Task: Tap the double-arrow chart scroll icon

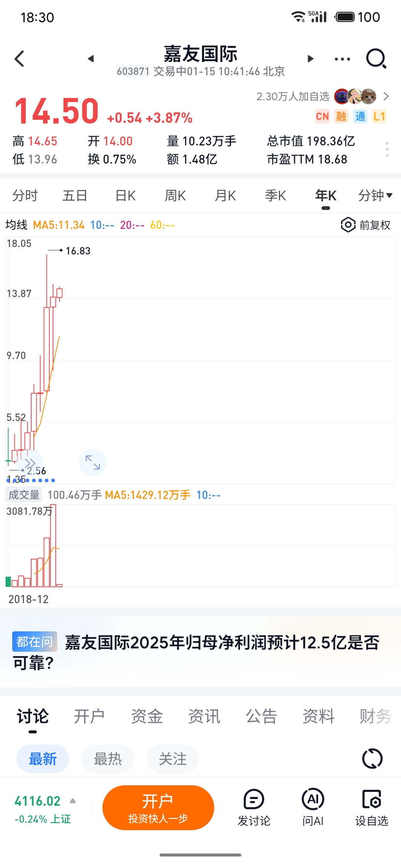Action: (30, 463)
